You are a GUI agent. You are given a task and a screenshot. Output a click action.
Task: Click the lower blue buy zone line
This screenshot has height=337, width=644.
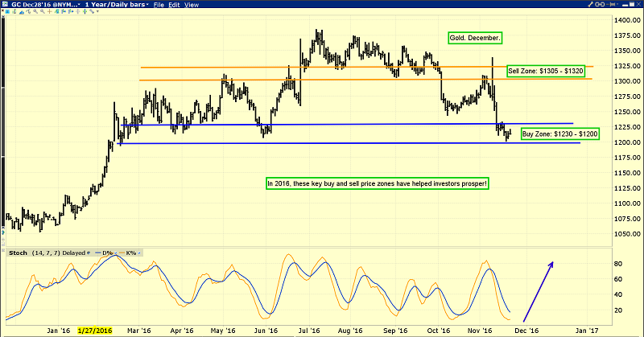tap(322, 143)
